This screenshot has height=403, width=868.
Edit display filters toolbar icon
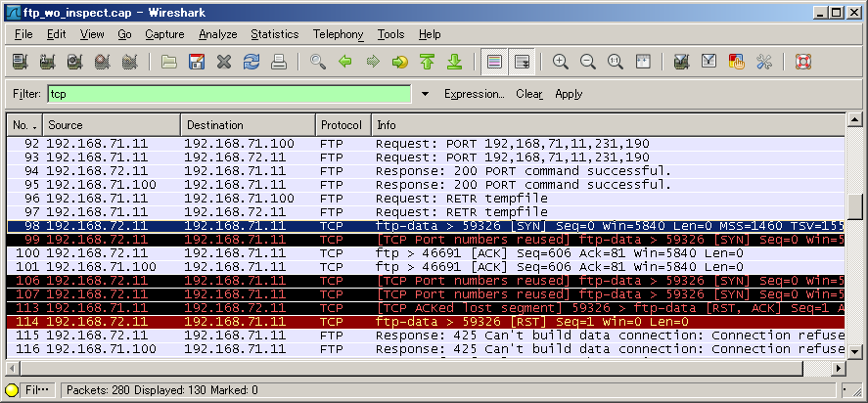[x=709, y=62]
